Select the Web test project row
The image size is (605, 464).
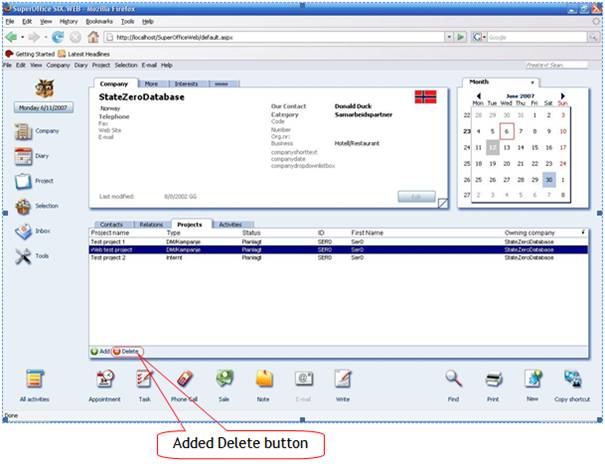[338, 250]
